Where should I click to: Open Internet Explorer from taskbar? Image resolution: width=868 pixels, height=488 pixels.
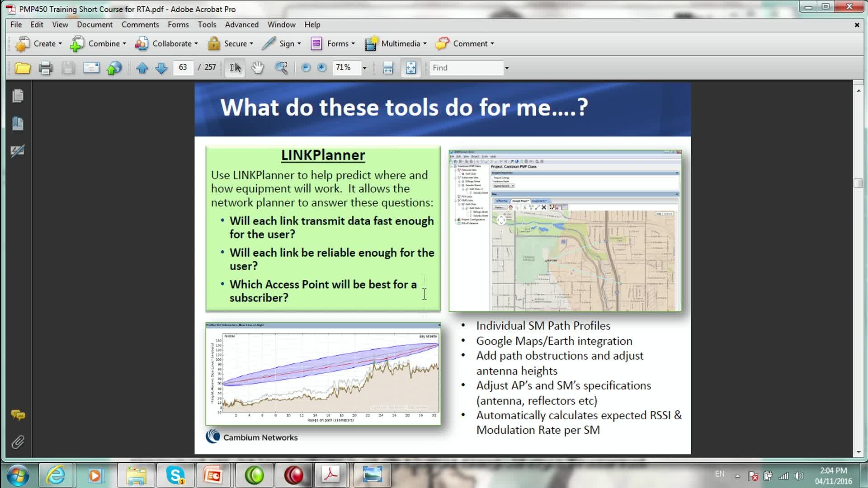[56, 475]
